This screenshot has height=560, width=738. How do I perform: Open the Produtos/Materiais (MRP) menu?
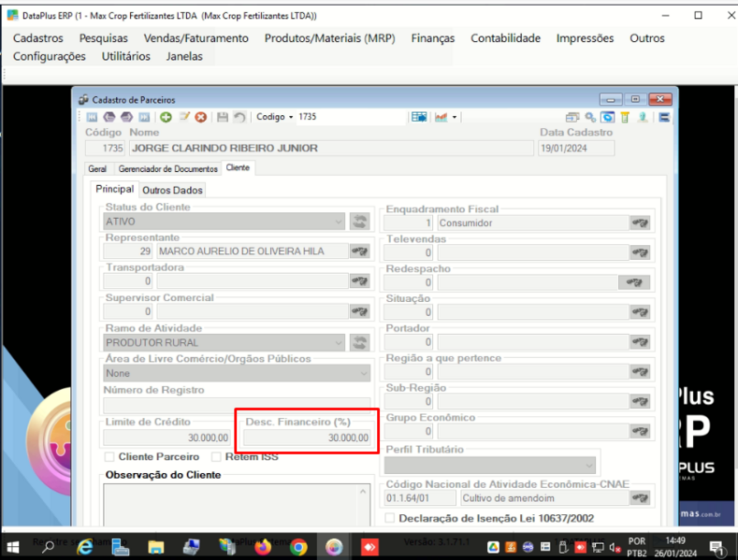point(330,38)
